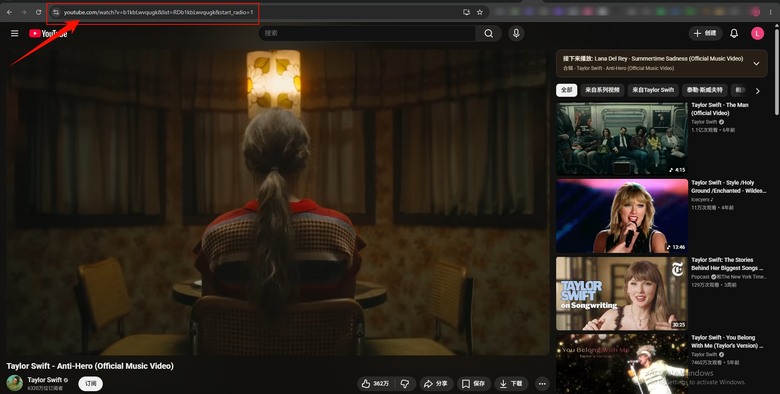Screen dimensions: 780x394
Task: Share the video using 分享 button
Action: pos(436,384)
